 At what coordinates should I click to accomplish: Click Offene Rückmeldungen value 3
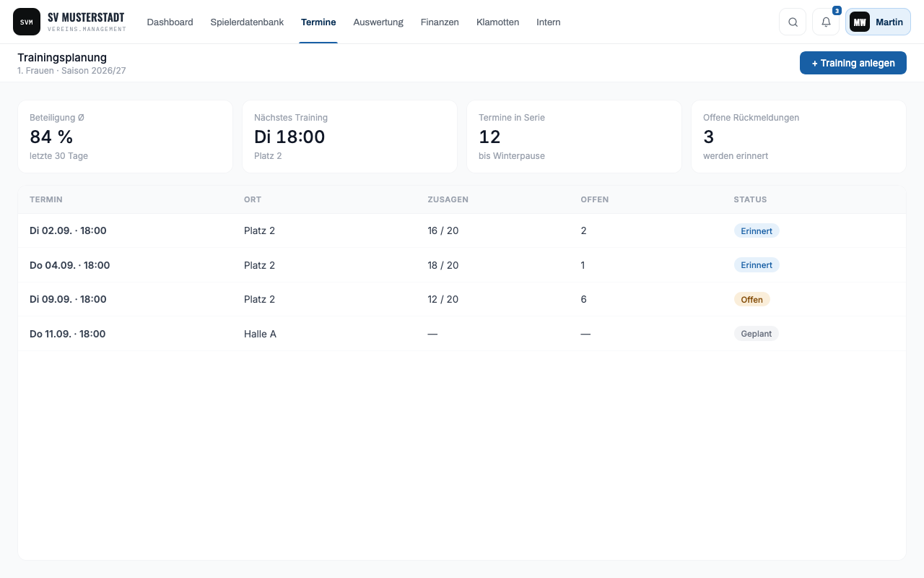point(708,137)
